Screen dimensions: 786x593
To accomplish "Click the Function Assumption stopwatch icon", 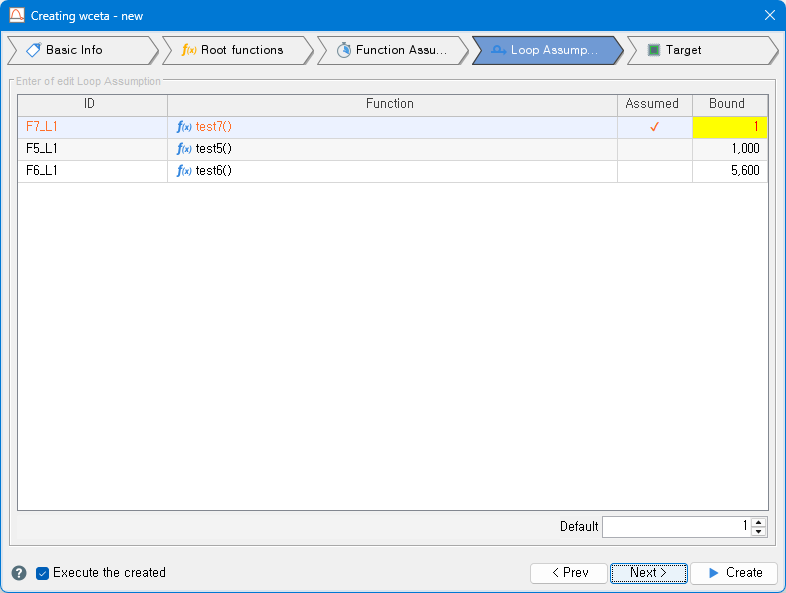I will coord(343,50).
